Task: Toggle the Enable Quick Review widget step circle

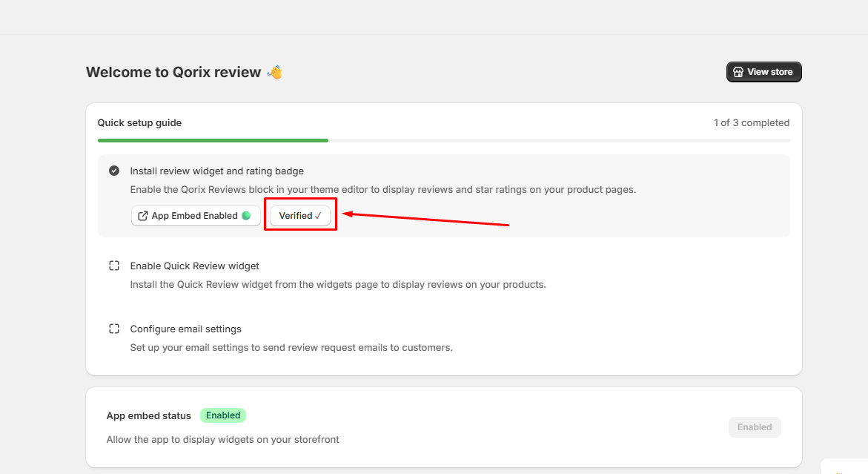Action: 114,266
